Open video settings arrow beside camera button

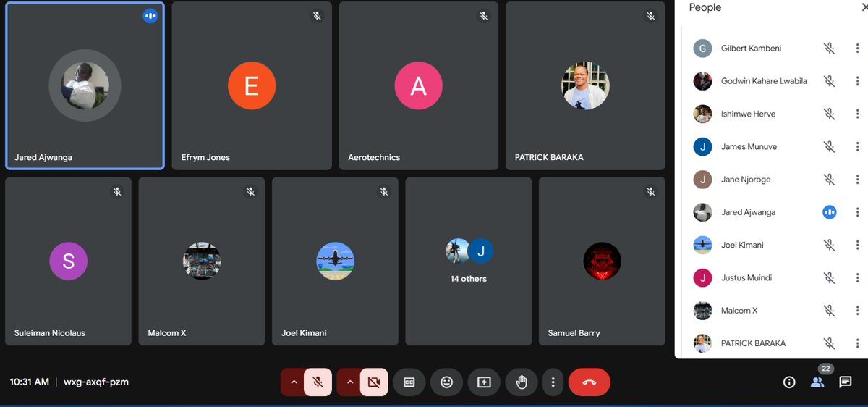(x=349, y=382)
